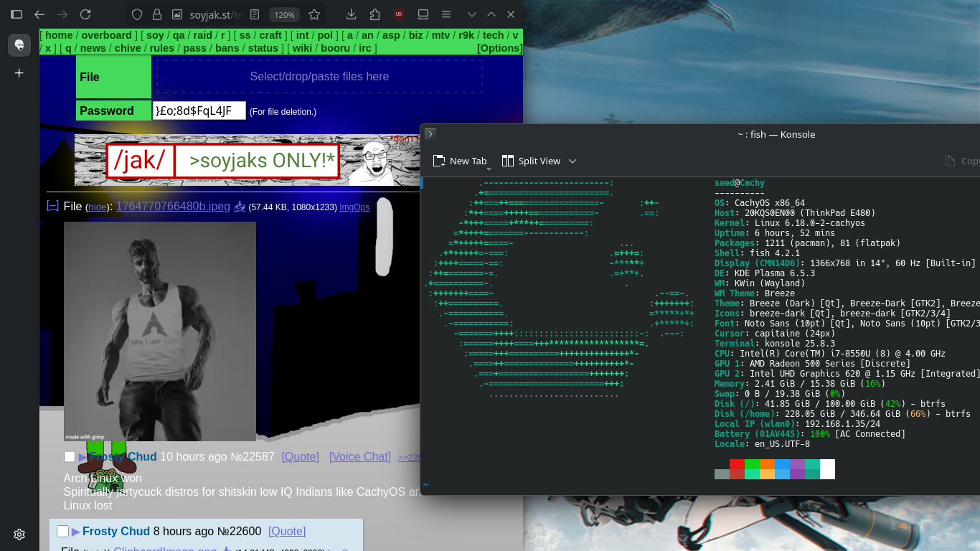Tick the checkbox for post №22587
The height and width of the screenshot is (551, 980).
70,457
